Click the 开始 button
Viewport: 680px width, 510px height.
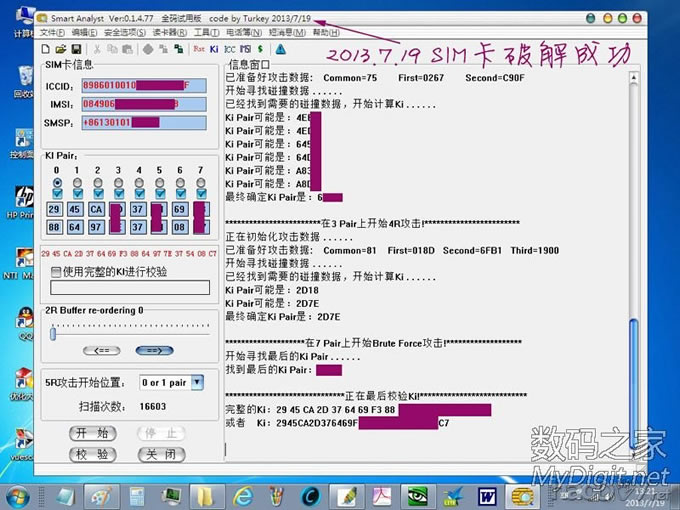coord(95,433)
